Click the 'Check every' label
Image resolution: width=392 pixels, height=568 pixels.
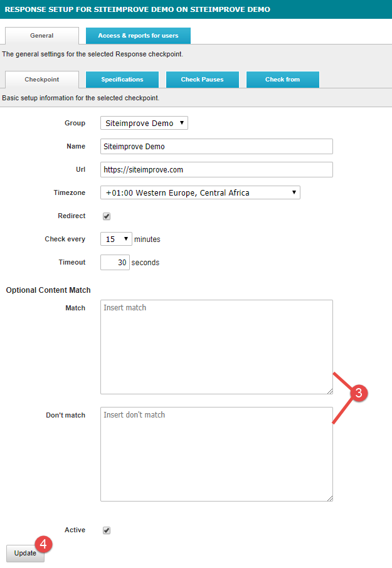click(65, 239)
